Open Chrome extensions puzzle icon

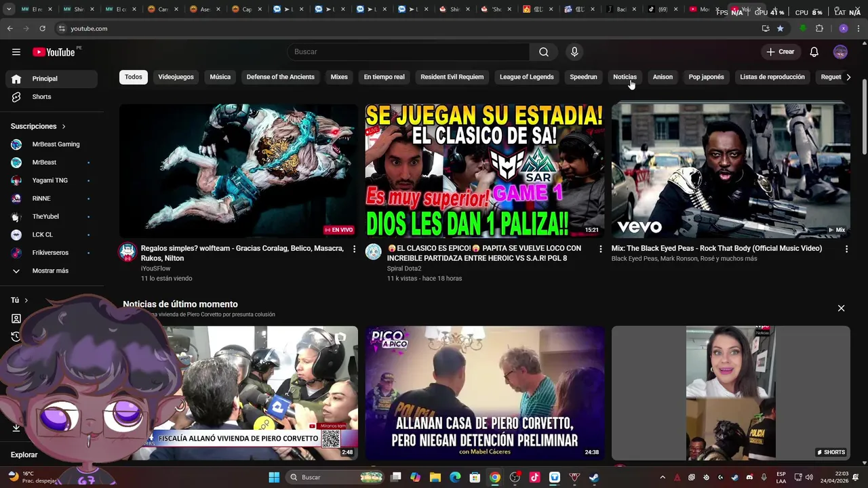819,28
